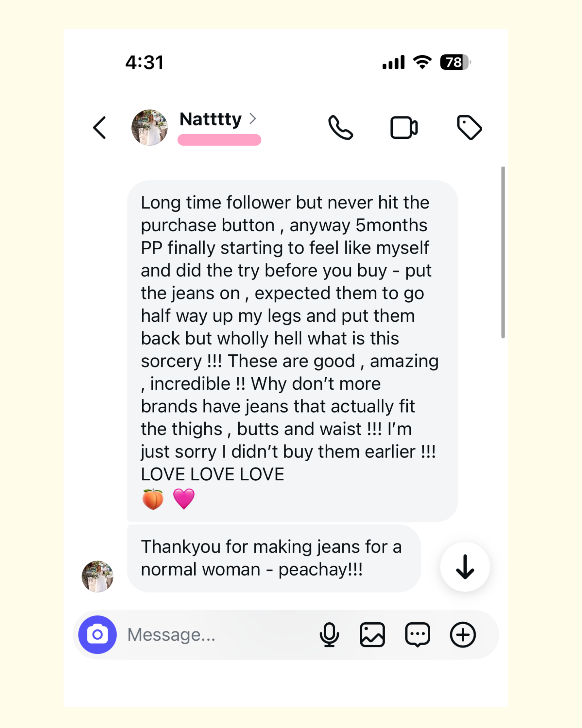Start a video call with Natttty

pos(404,128)
